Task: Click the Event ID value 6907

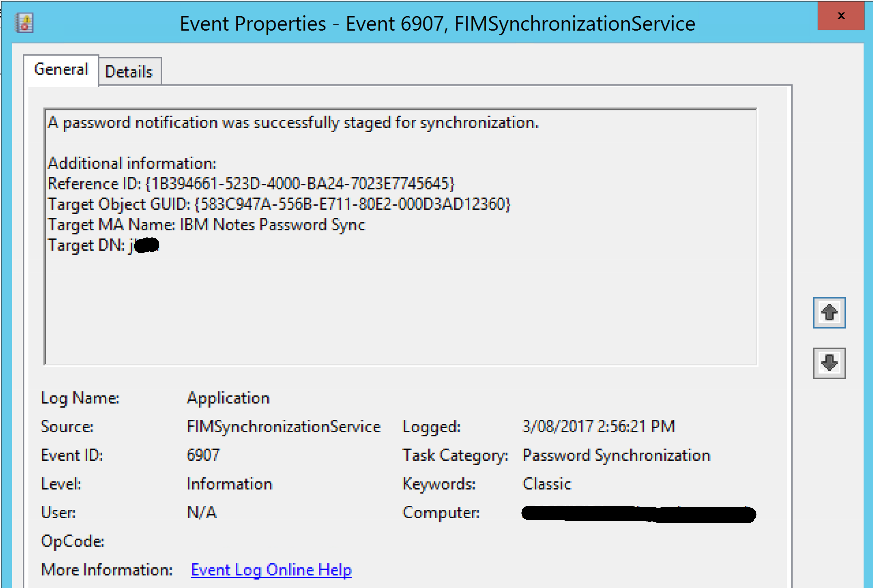Action: pyautogui.click(x=203, y=455)
